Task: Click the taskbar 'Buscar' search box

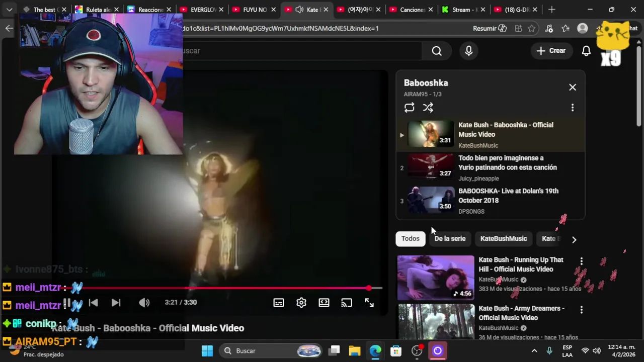Action: [272, 351]
